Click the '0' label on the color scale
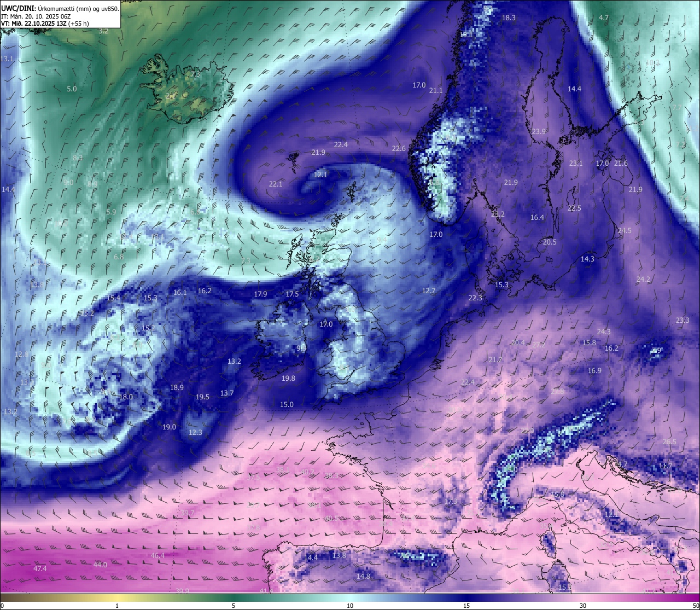Image resolution: width=700 pixels, height=610 pixels. point(2,606)
